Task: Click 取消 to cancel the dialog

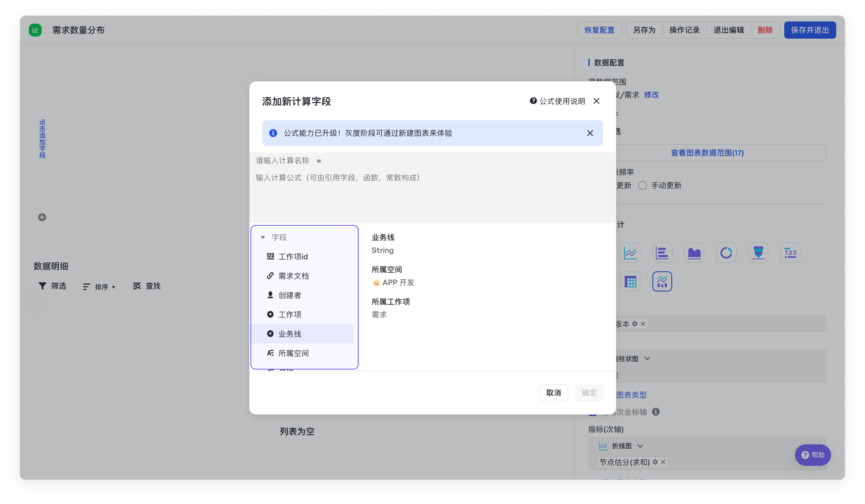Action: click(x=554, y=393)
